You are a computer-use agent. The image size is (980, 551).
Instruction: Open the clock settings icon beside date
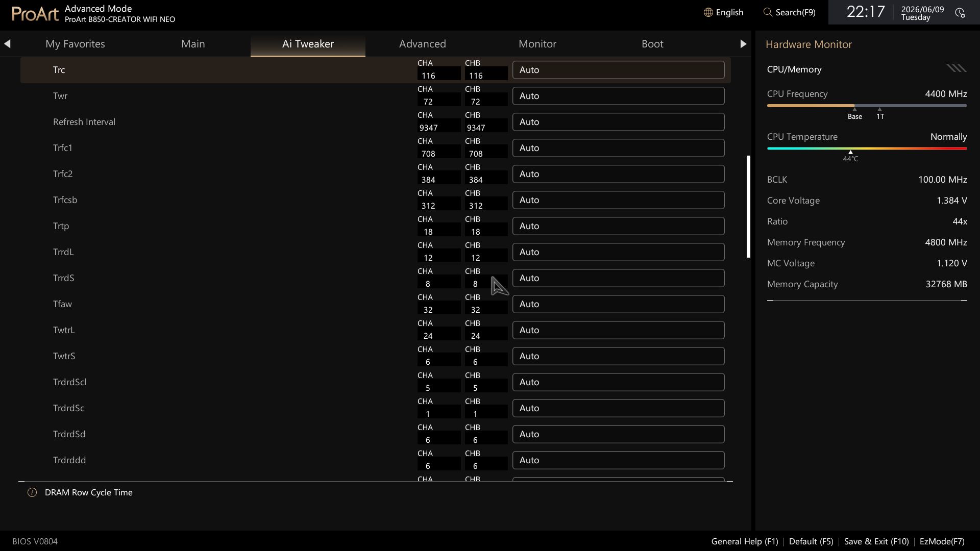coord(960,13)
